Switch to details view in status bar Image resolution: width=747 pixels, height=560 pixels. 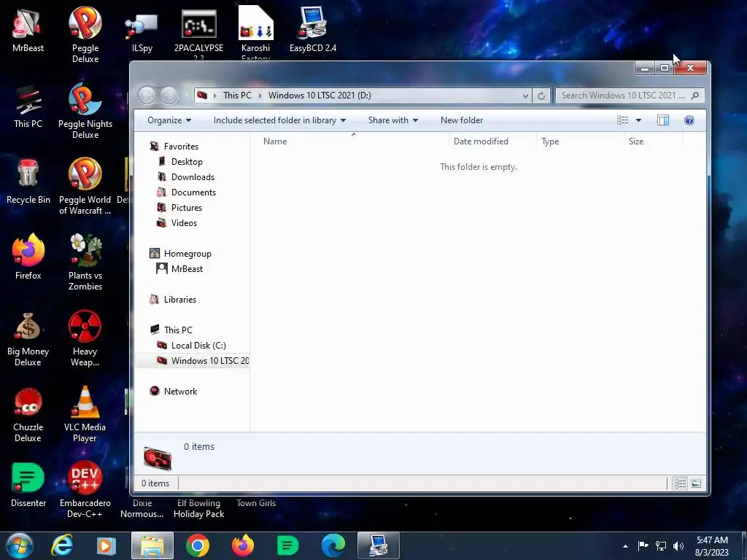[x=680, y=484]
